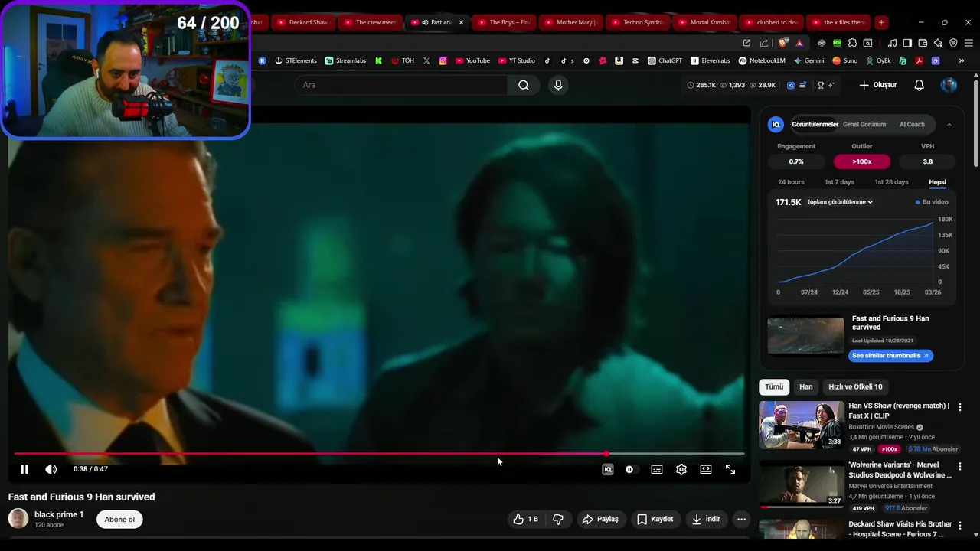
Task: Open Suno bookmark
Action: tap(845, 60)
